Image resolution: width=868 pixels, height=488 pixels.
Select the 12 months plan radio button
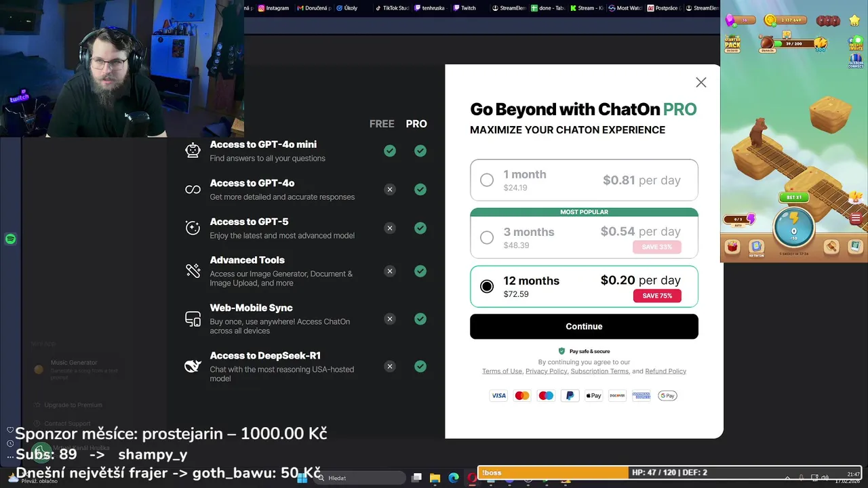(487, 287)
